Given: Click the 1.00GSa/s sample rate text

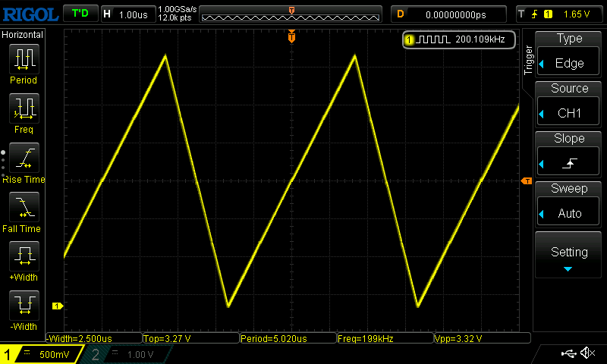Looking at the screenshot, I should [178, 9].
